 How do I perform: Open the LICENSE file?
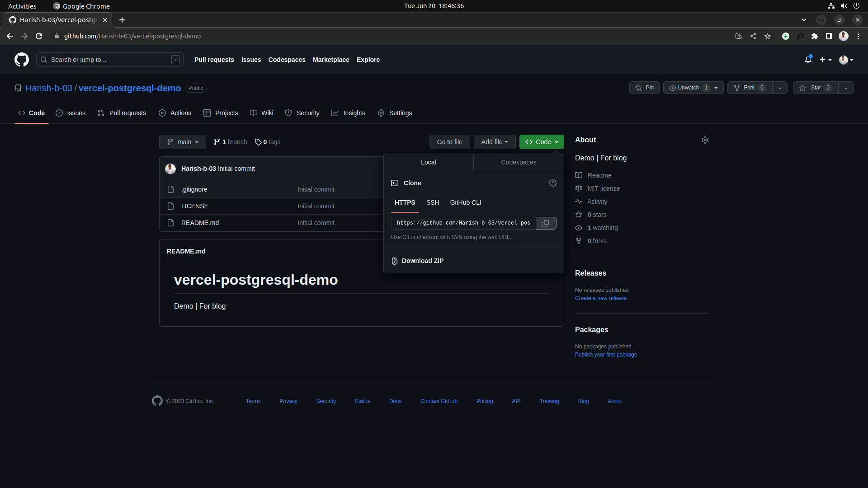coord(195,206)
